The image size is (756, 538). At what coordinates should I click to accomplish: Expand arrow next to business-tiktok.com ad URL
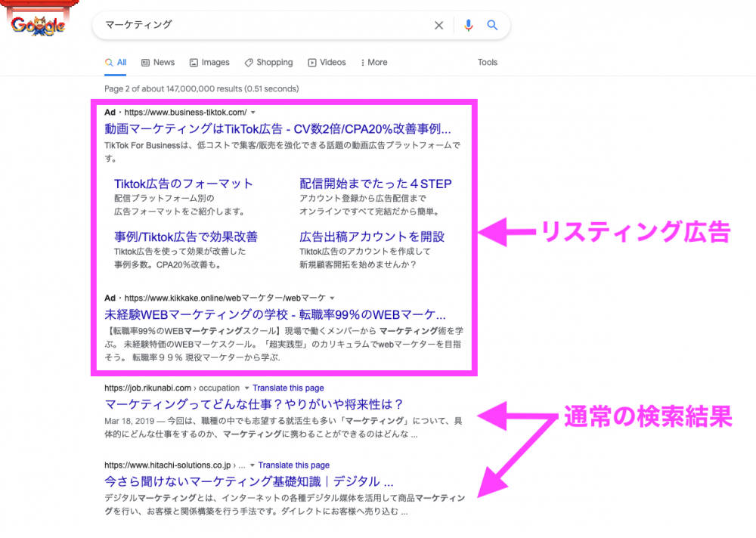[x=253, y=113]
